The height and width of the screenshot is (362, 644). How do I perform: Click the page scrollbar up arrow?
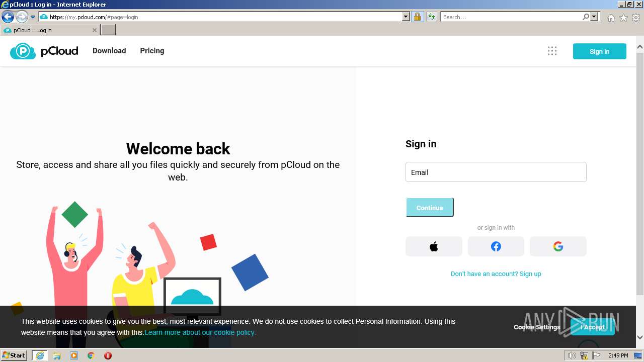click(x=640, y=47)
